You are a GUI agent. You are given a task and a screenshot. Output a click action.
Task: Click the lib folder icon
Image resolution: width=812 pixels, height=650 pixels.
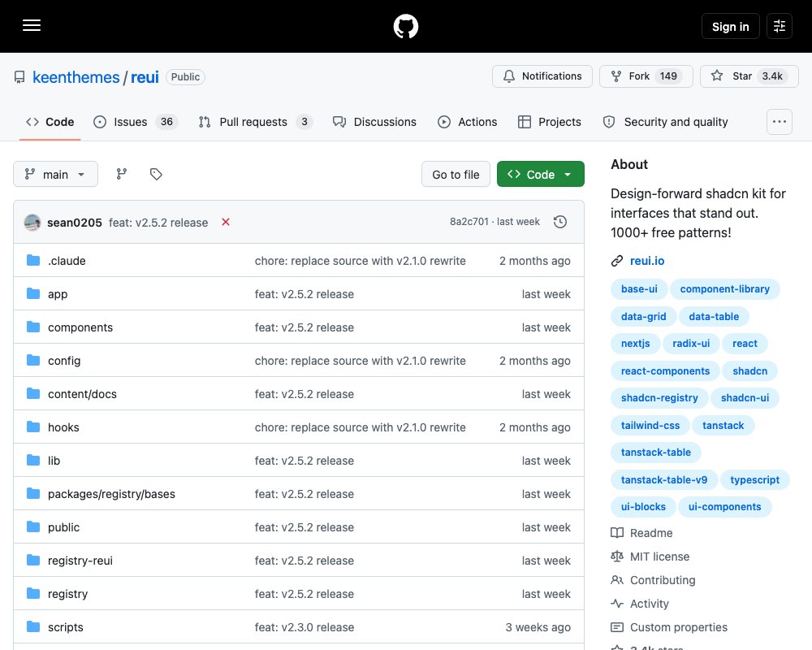[33, 461]
